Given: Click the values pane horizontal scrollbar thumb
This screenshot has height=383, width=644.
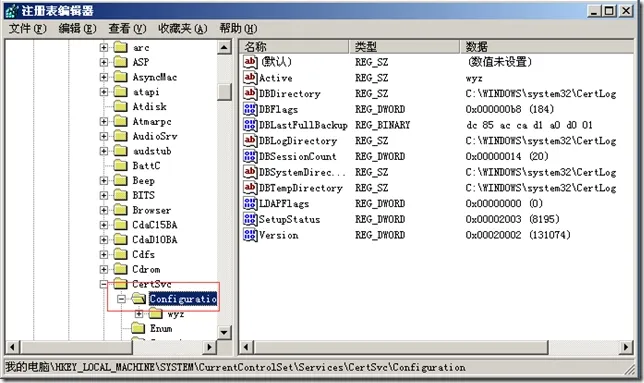Looking at the screenshot, I should pos(401,347).
